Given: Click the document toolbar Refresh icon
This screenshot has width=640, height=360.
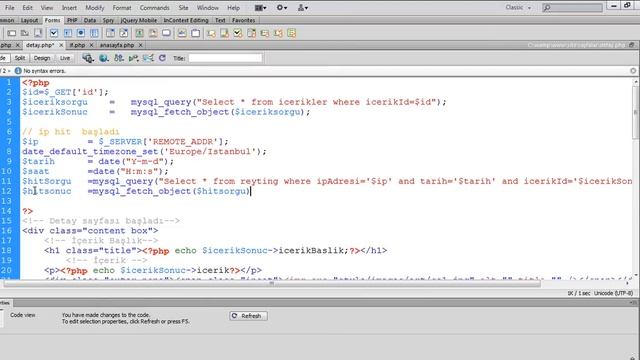Looking at the screenshot, I should pyautogui.click(x=162, y=58).
